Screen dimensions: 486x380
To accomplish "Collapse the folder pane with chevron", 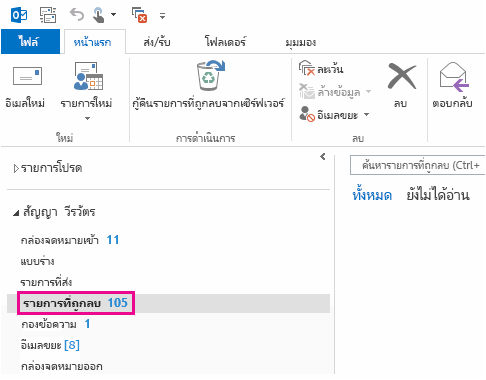I will pyautogui.click(x=323, y=157).
